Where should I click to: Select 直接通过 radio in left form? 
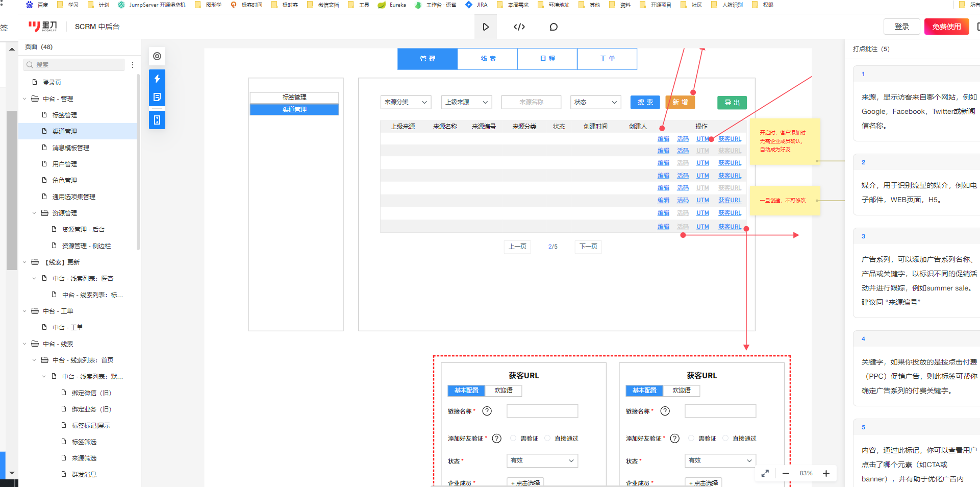tap(547, 438)
